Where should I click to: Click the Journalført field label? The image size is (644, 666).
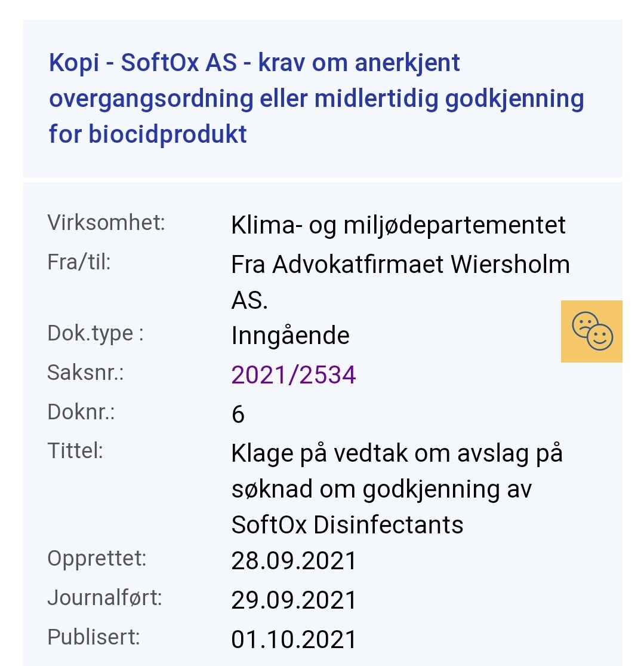[104, 597]
